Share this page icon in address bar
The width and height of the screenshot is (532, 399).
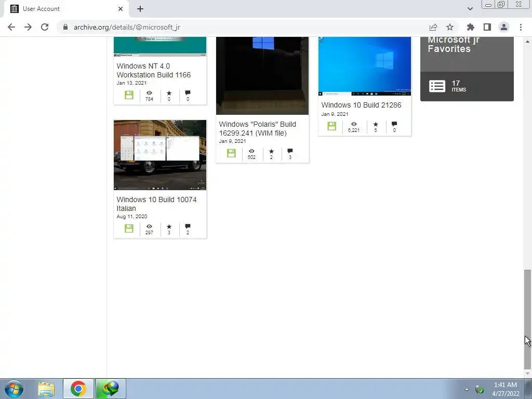[433, 27]
